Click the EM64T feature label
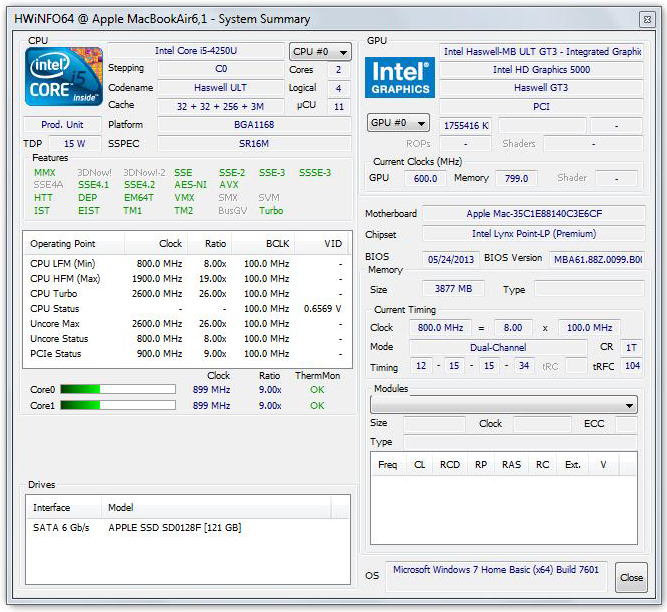Viewport: 667px width, 612px height. tap(139, 198)
